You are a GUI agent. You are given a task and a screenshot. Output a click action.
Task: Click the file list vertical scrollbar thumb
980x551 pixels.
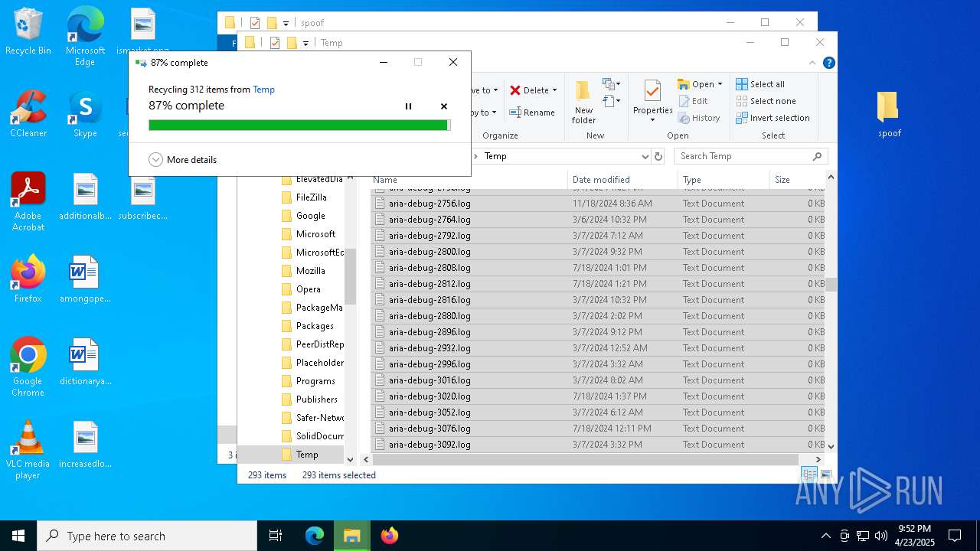831,285
